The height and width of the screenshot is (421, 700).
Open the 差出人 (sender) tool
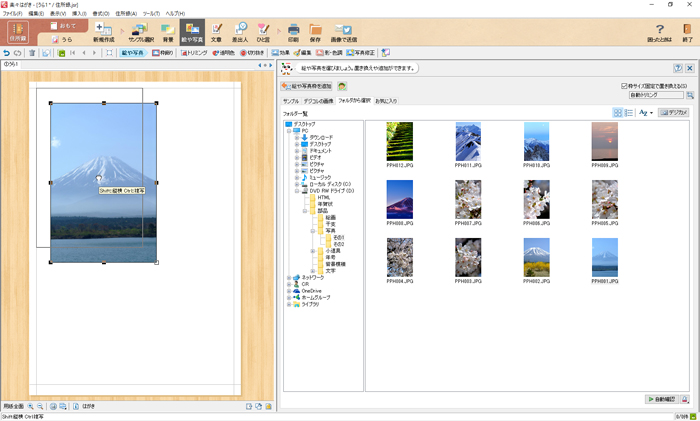[240, 31]
